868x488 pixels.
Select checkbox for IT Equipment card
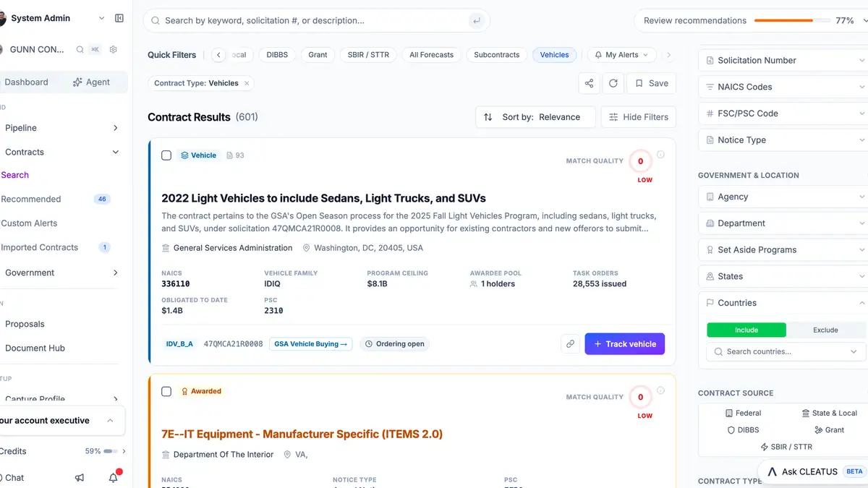click(166, 391)
